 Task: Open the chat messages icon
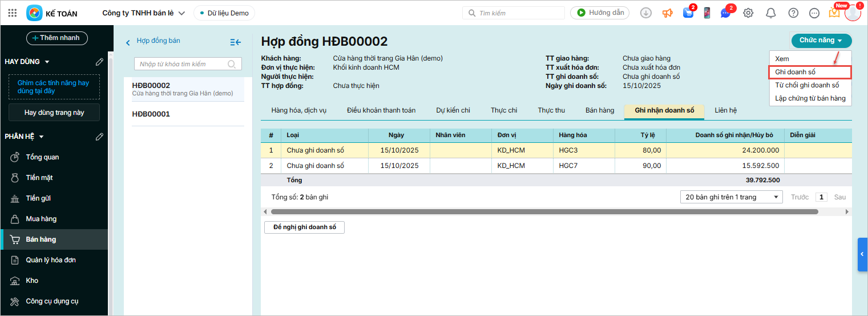pyautogui.click(x=725, y=13)
